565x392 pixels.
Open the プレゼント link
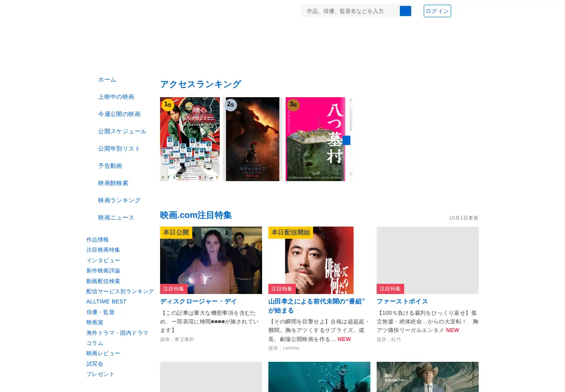(100, 374)
